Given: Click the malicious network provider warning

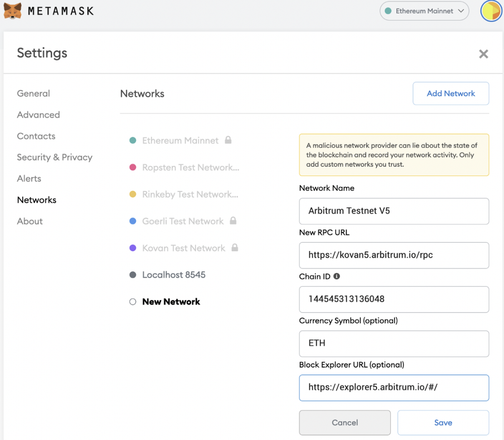Looking at the screenshot, I should (x=394, y=155).
